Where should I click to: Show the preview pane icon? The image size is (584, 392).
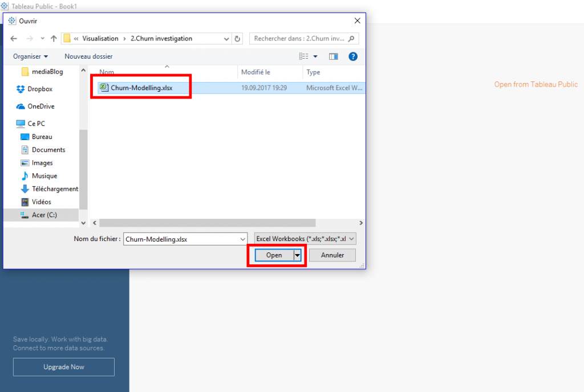pyautogui.click(x=333, y=56)
